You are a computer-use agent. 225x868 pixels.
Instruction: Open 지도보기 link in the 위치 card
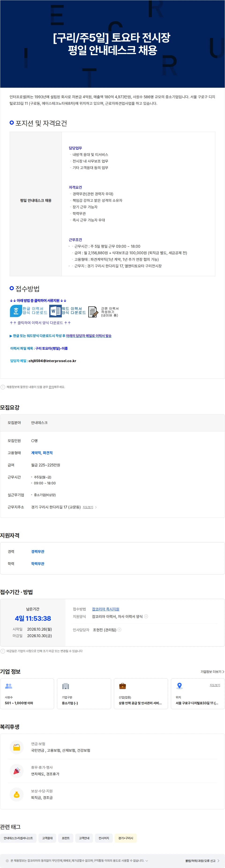tap(215, 685)
